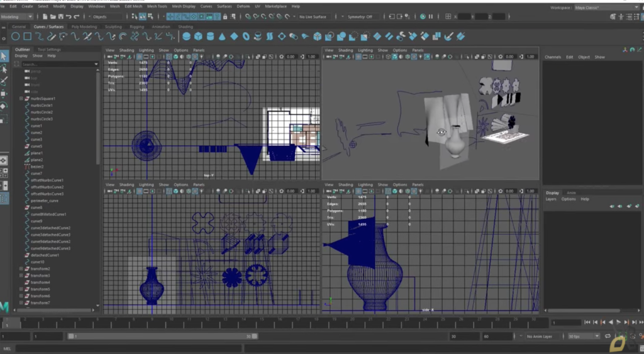Click the NURBS torus shelf icon
644x354 pixels.
(x=246, y=36)
